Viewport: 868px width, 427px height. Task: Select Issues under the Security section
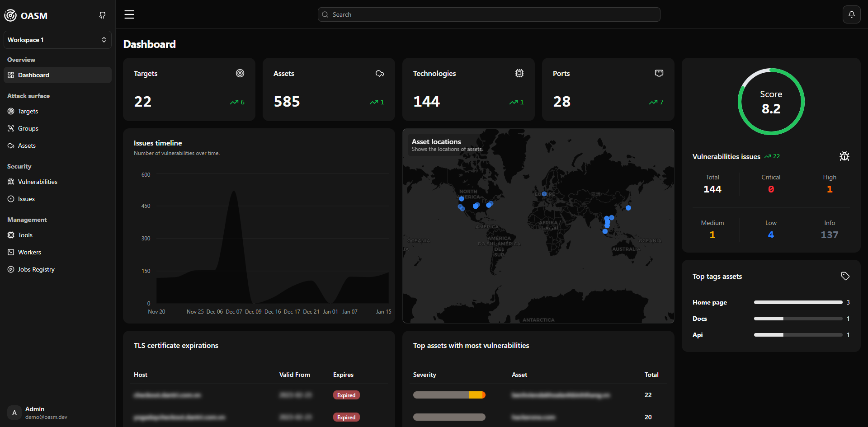coord(26,199)
